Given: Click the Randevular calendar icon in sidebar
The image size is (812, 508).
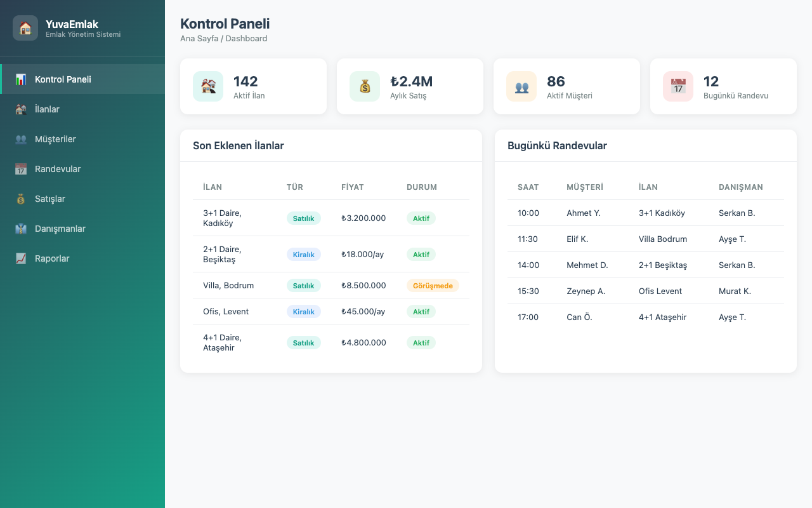Looking at the screenshot, I should pos(21,169).
